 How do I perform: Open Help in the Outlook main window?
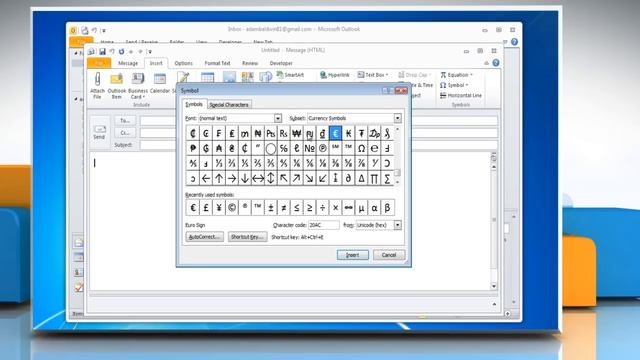[x=514, y=42]
